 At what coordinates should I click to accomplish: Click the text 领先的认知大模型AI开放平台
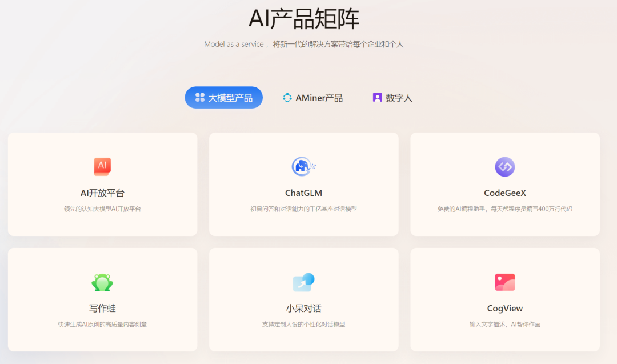click(x=102, y=209)
